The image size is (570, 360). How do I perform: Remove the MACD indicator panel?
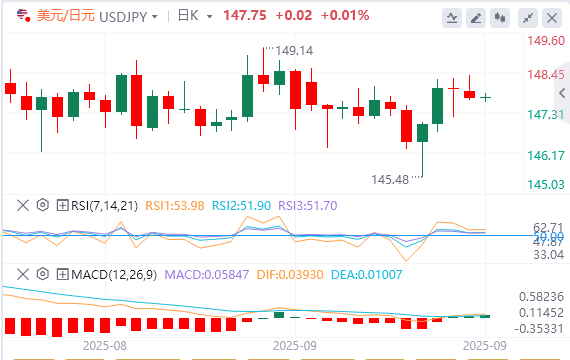click(x=23, y=274)
